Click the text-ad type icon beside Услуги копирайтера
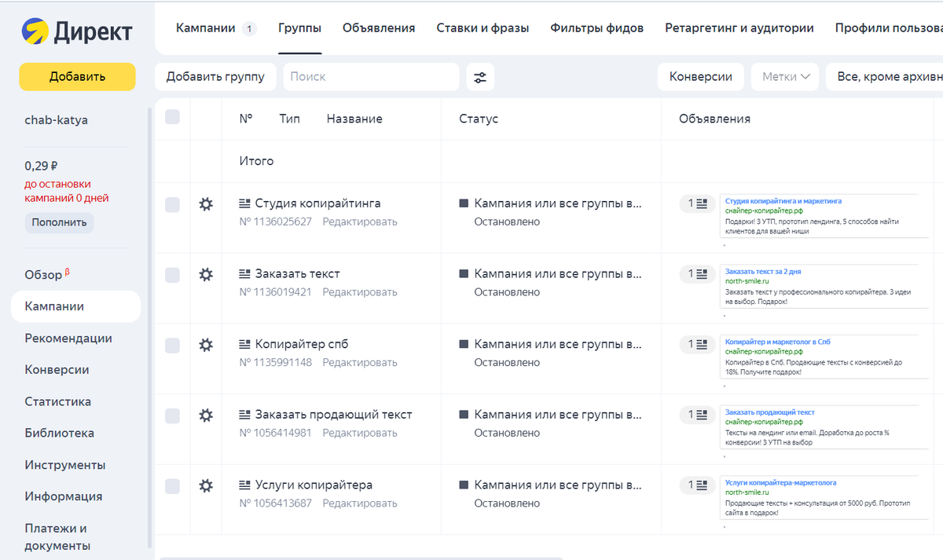This screenshot has height=560, width=943. (244, 485)
